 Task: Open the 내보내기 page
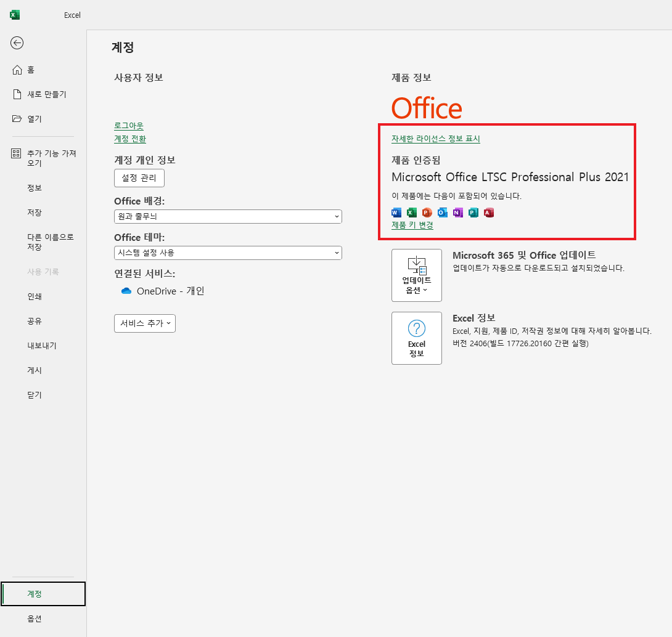(x=43, y=346)
